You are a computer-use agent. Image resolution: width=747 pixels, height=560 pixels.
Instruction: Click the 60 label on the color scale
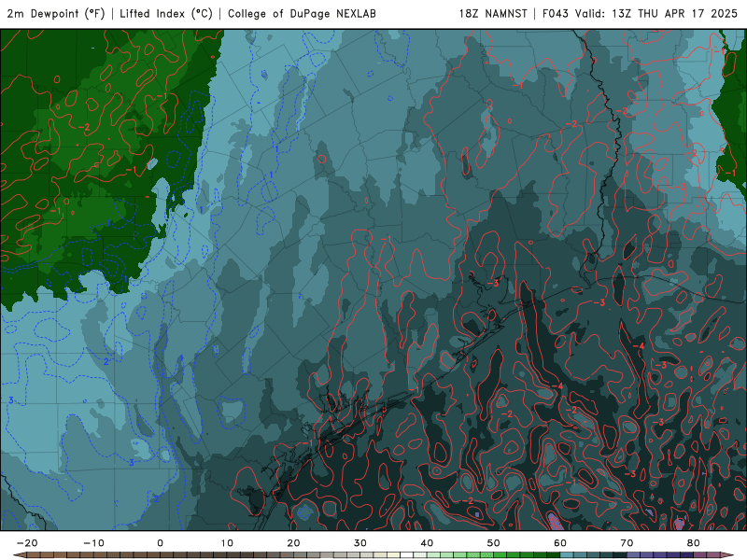(x=560, y=543)
